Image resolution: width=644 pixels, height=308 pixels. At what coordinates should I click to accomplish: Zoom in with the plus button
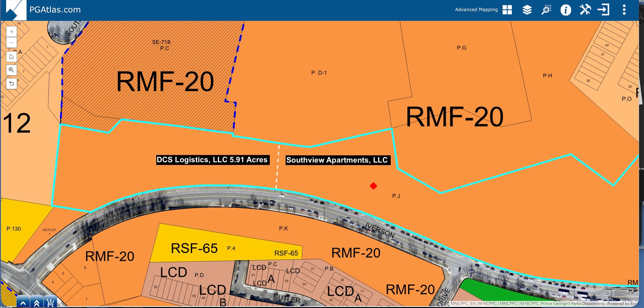[12, 32]
